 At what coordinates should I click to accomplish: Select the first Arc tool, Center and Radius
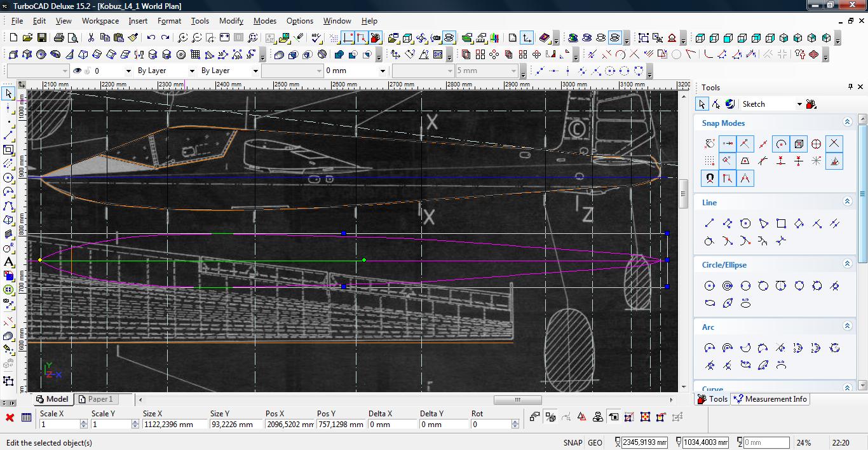(710, 348)
